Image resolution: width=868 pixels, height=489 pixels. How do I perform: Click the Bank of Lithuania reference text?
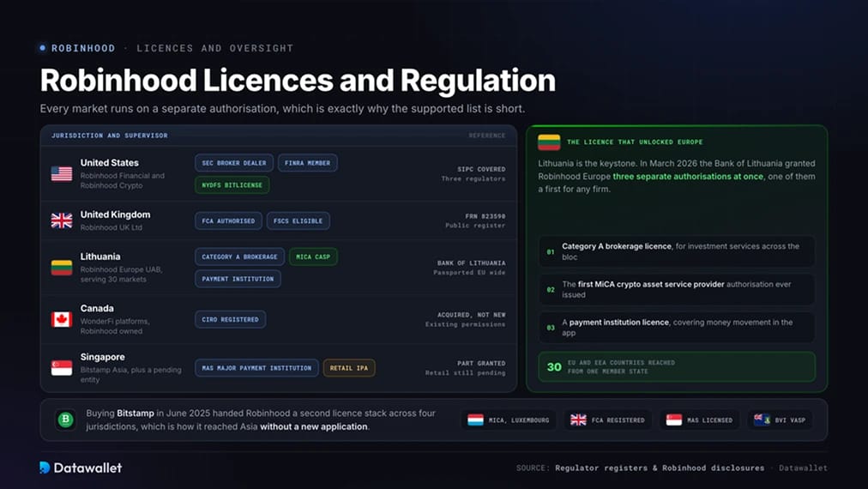[x=471, y=263]
